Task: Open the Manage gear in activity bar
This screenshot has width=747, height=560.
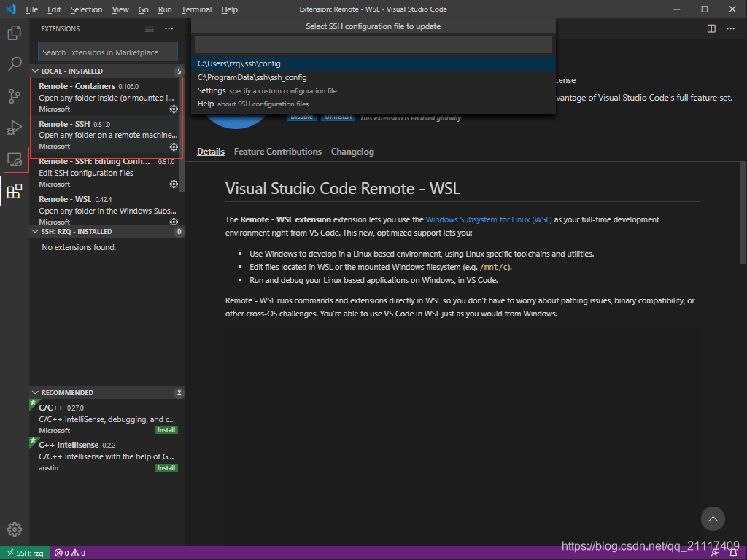Action: click(x=15, y=529)
